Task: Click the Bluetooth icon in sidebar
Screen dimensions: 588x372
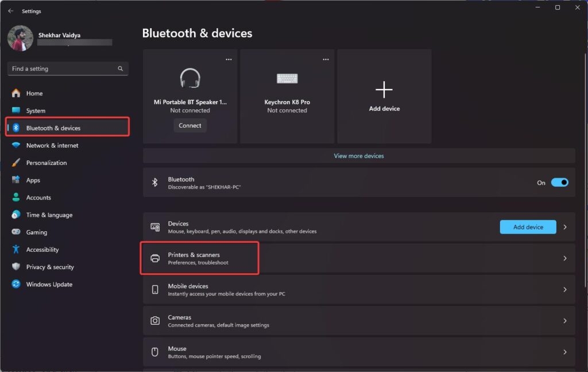Action: point(16,128)
